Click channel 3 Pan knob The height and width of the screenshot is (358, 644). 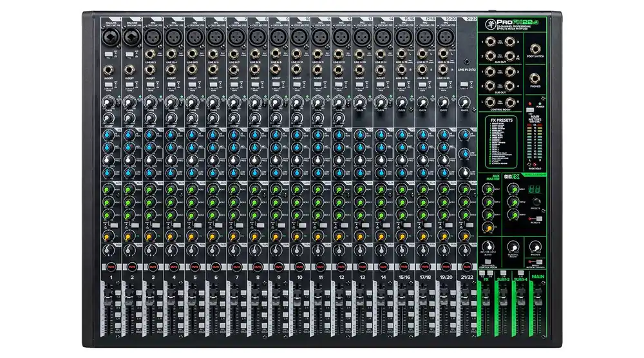click(150, 250)
